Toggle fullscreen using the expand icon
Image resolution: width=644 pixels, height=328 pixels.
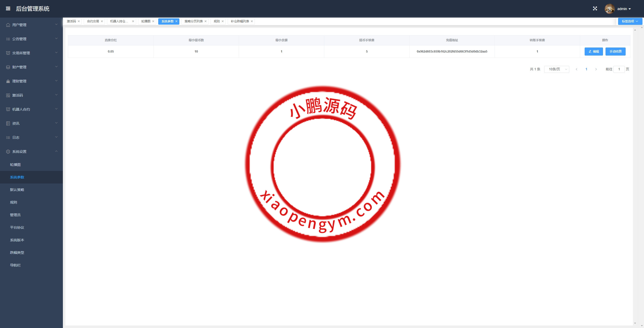(595, 8)
